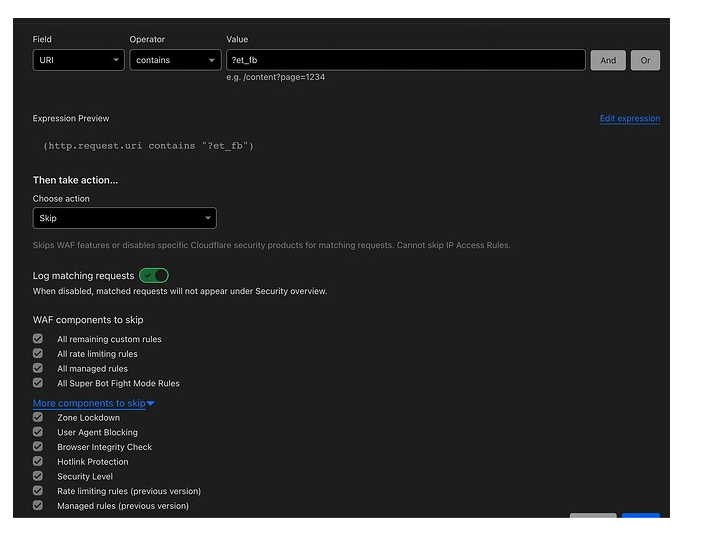Toggle the Log matching requests switch
The height and width of the screenshot is (537, 714).
(154, 276)
